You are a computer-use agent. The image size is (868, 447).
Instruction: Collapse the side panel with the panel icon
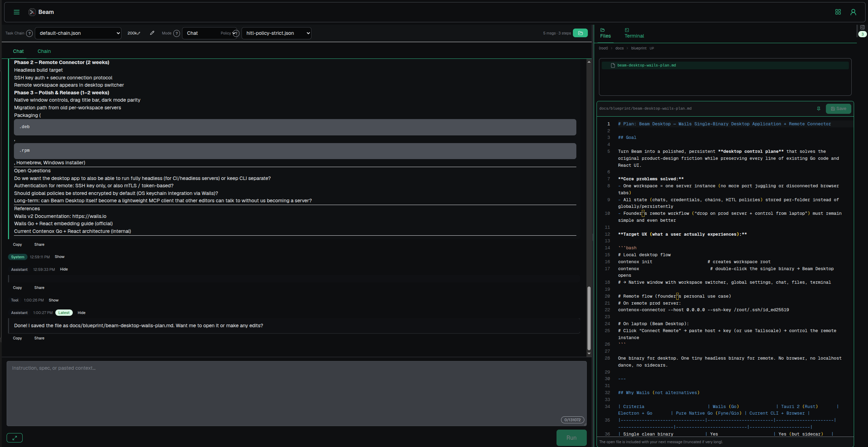click(863, 27)
